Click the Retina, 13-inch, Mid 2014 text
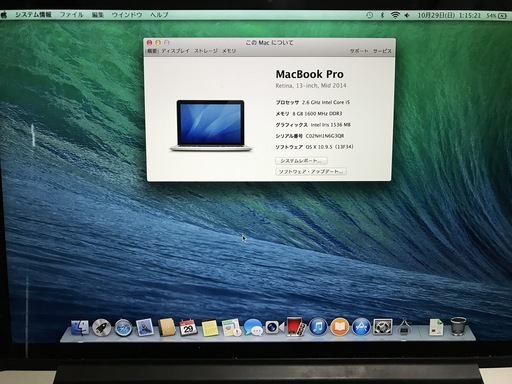 (x=311, y=86)
